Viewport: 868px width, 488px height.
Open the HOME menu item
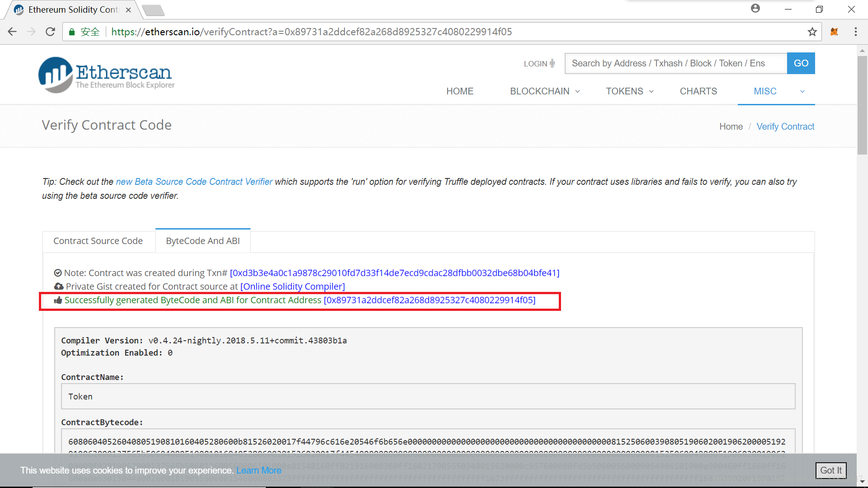[x=460, y=91]
